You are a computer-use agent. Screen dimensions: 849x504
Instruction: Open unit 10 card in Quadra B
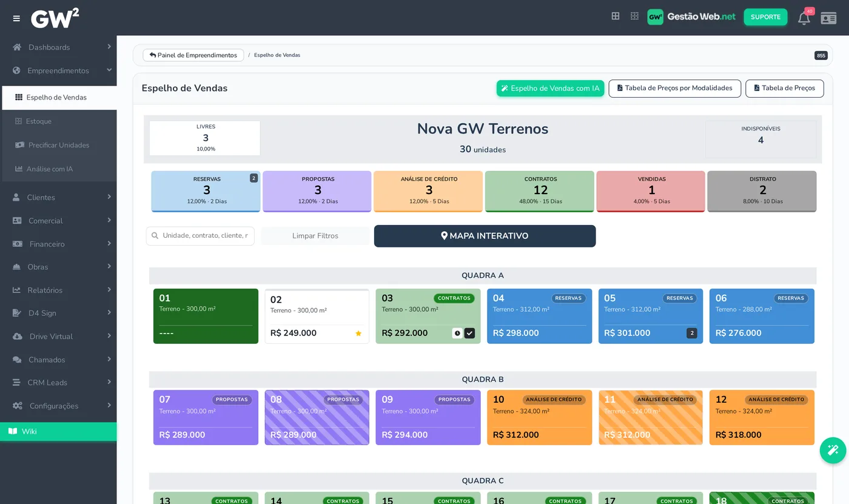click(539, 417)
